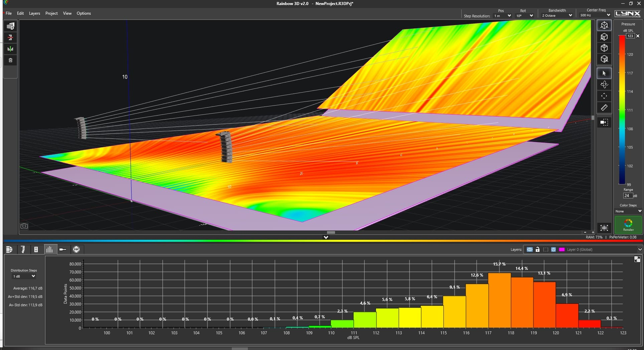
Task: Activate the 3D orbit rotate tool
Action: [604, 85]
